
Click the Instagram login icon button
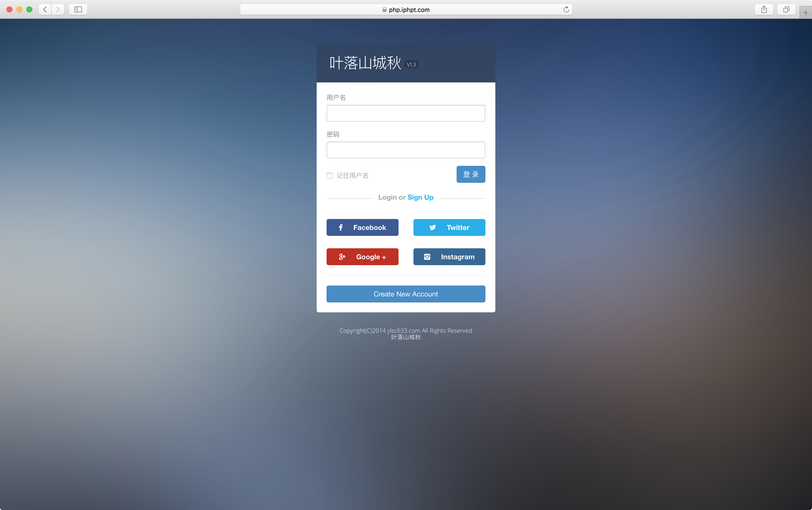427,257
